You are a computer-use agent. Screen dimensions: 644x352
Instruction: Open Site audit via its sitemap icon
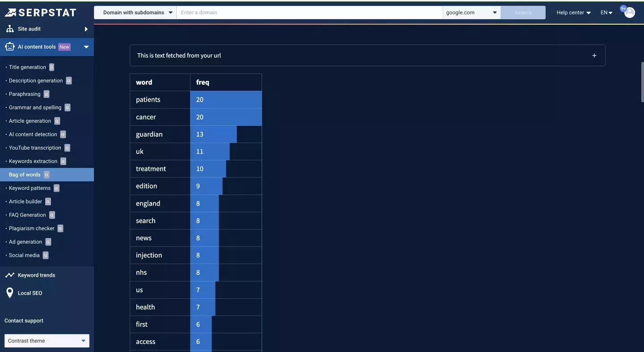point(10,29)
